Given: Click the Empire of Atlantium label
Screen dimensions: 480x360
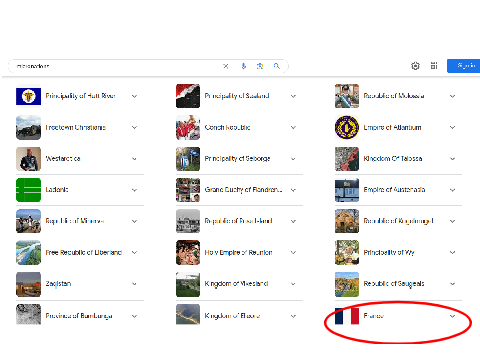Looking at the screenshot, I should [x=392, y=127].
